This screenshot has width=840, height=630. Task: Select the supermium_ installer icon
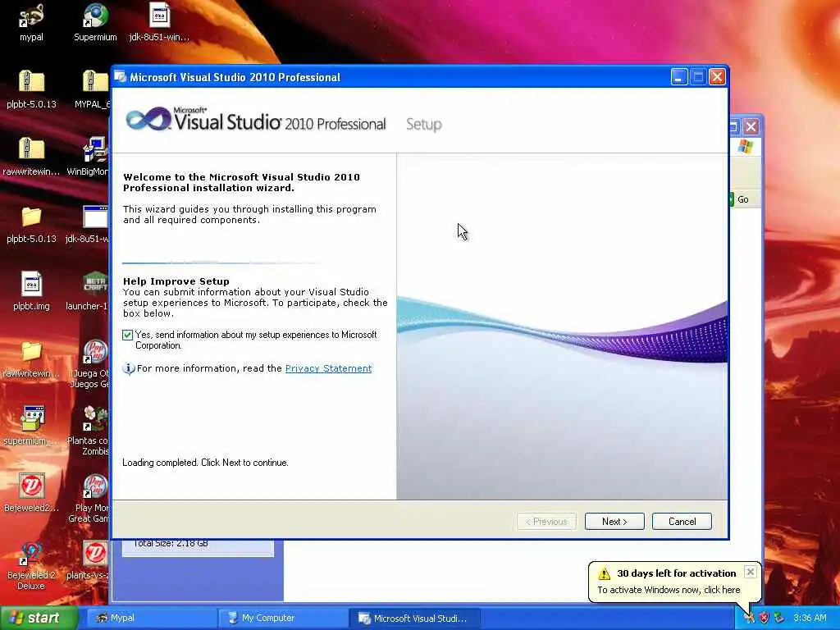31,419
